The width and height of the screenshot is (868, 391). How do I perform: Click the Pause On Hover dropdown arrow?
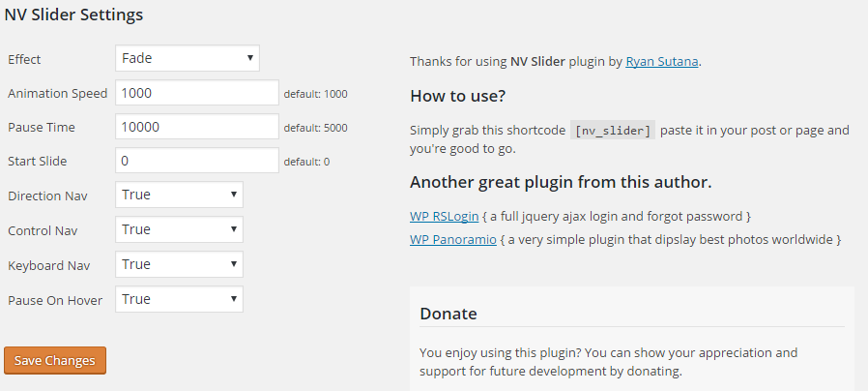(234, 299)
